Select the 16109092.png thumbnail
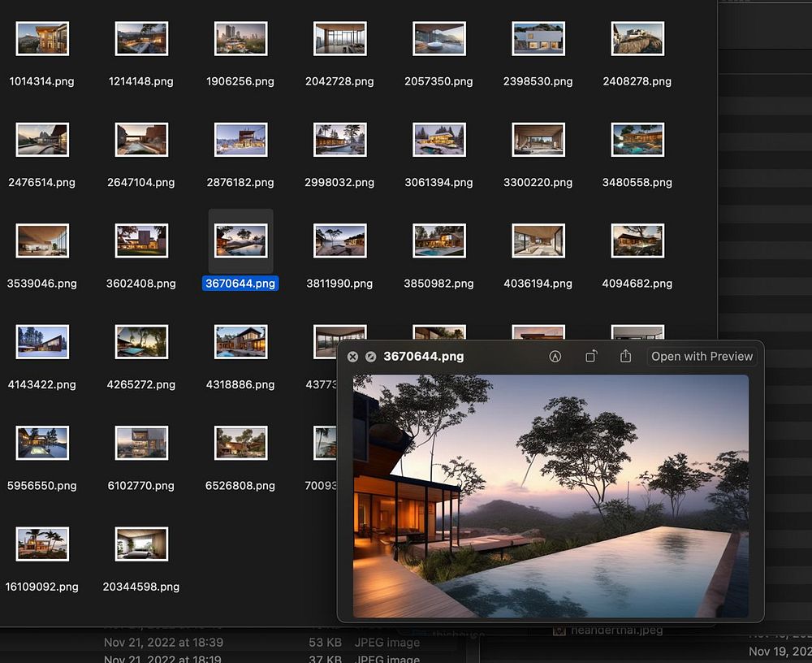Image resolution: width=812 pixels, height=663 pixels. point(42,544)
